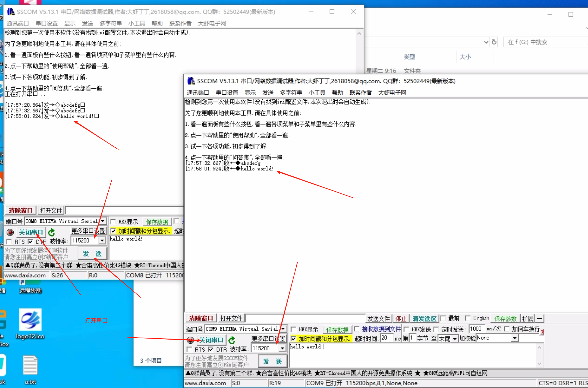Click 保存数据 button in COM9 window
The width and height of the screenshot is (588, 388).
point(337,329)
